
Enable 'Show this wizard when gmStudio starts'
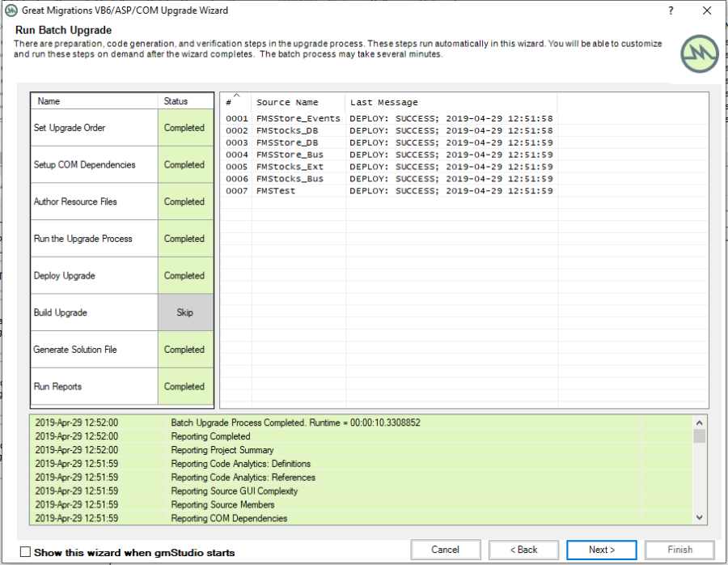[26, 552]
